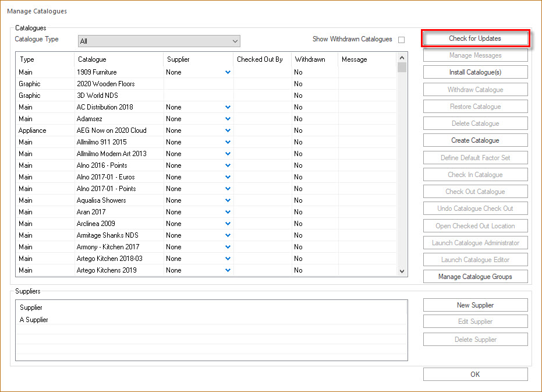Click the Create Catalogue button

click(475, 140)
